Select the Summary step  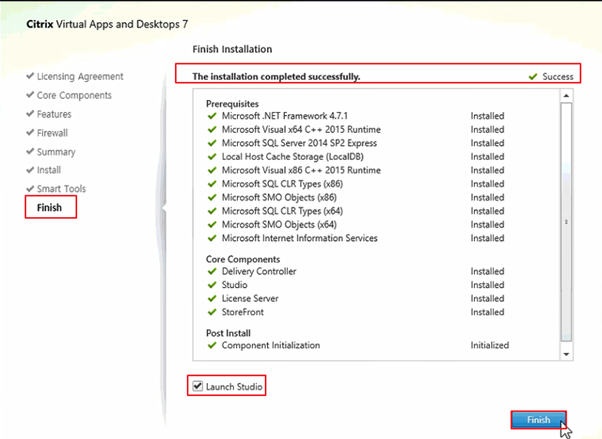[x=56, y=152]
